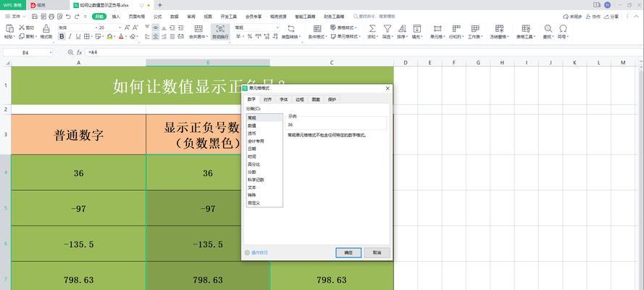Toggle bold formatting button

click(62, 36)
